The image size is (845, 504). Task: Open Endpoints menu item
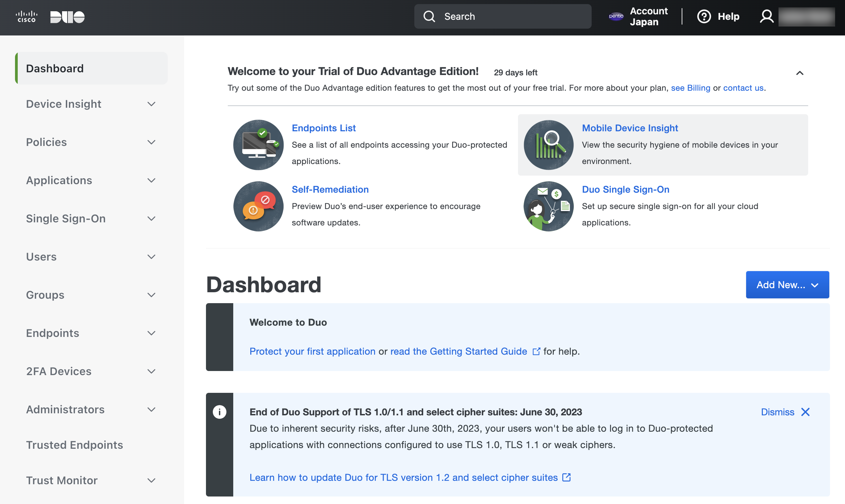[53, 333]
